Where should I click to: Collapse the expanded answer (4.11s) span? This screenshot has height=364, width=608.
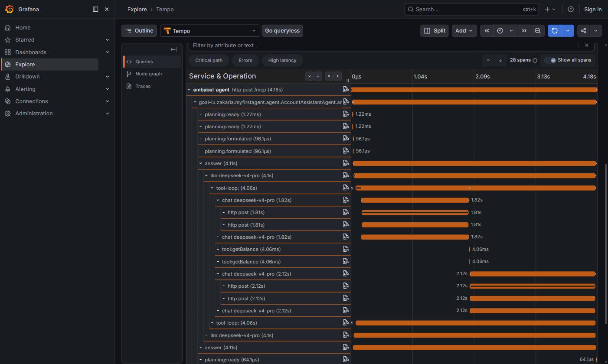[x=200, y=163]
